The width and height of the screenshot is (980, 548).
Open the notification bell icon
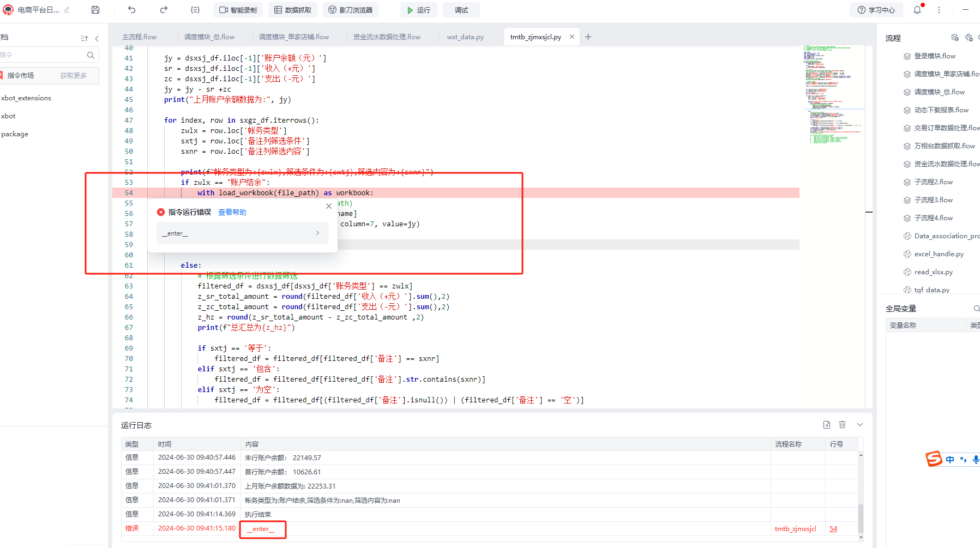tap(917, 10)
